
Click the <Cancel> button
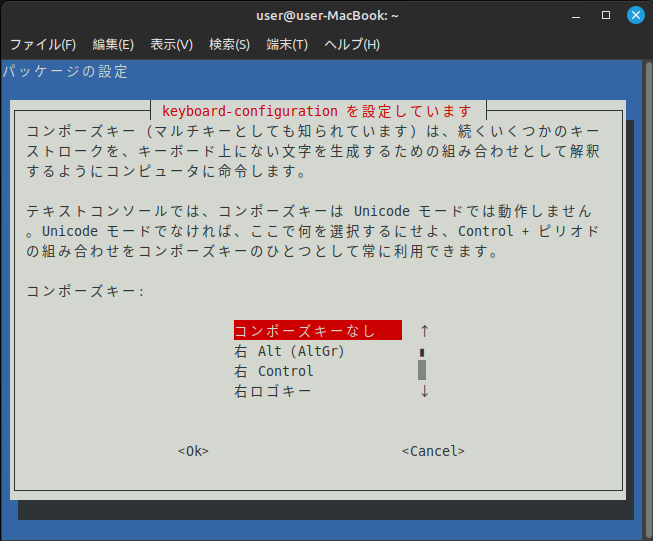tap(433, 451)
